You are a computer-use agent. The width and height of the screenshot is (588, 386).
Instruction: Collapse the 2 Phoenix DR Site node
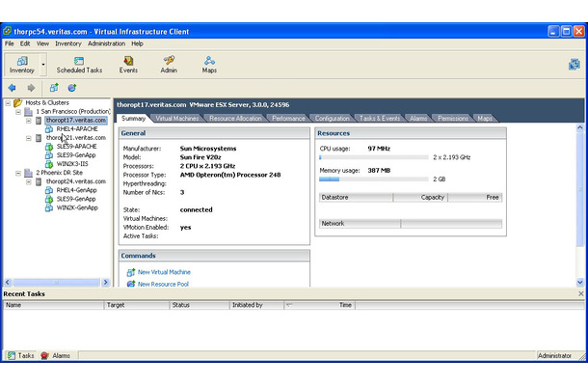click(18, 173)
